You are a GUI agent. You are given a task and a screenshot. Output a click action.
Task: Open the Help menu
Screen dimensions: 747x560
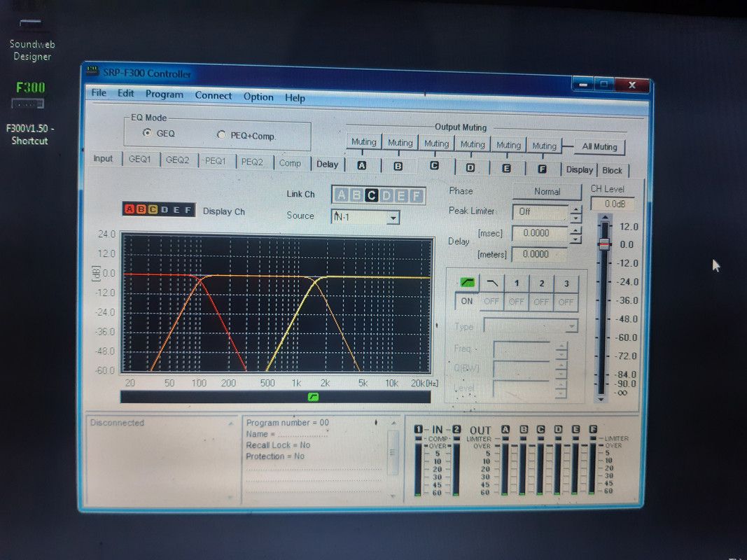point(295,98)
